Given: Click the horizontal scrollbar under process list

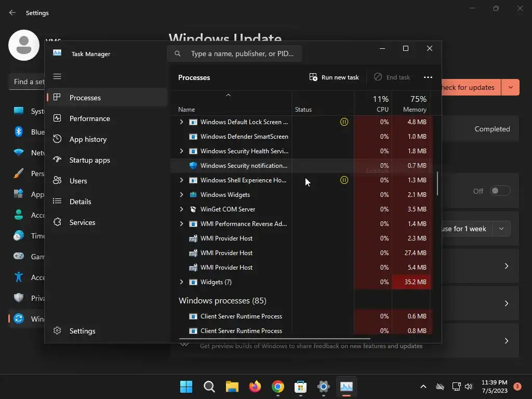Looking at the screenshot, I should [274, 338].
